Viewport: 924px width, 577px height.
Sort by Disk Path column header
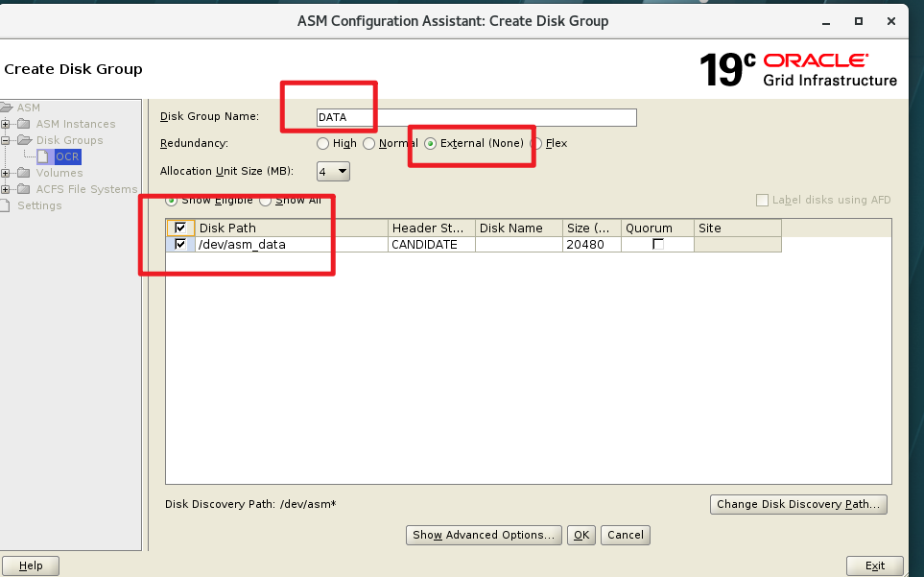click(x=291, y=228)
